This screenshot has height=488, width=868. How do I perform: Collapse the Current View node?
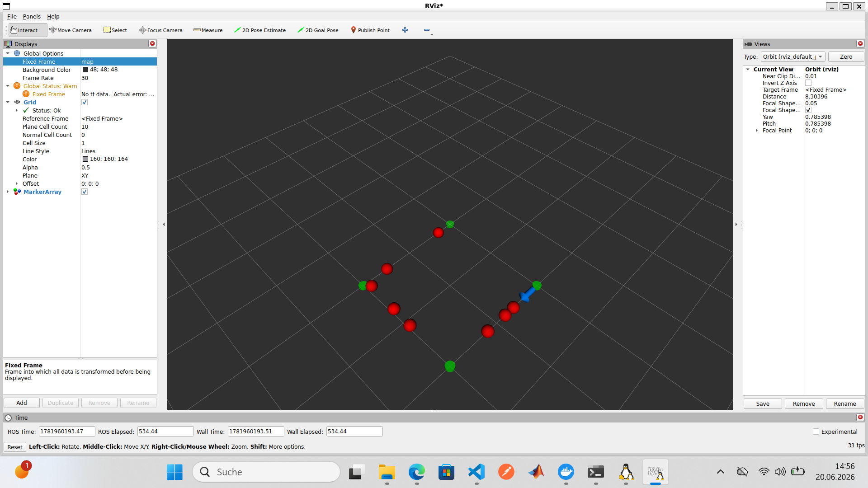[x=748, y=70]
